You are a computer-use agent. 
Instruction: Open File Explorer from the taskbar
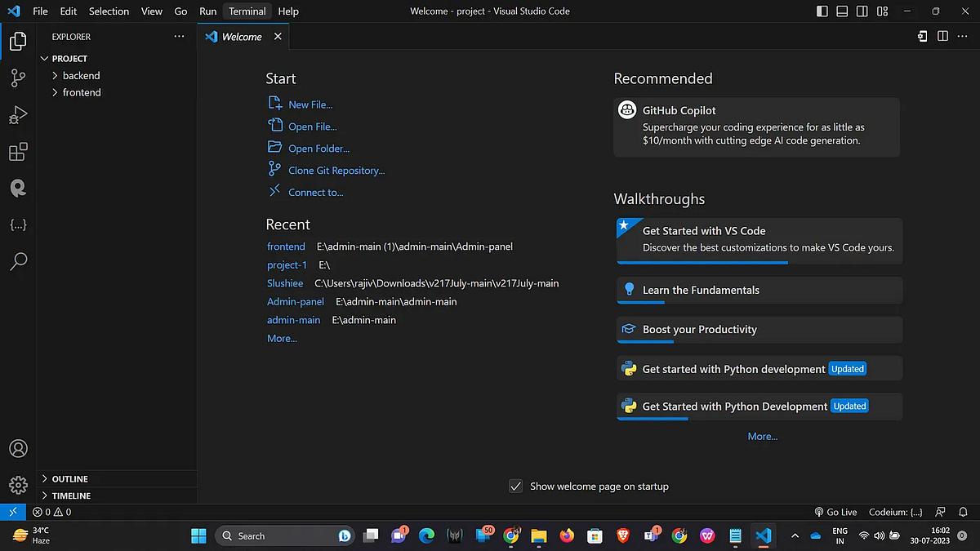(x=539, y=535)
